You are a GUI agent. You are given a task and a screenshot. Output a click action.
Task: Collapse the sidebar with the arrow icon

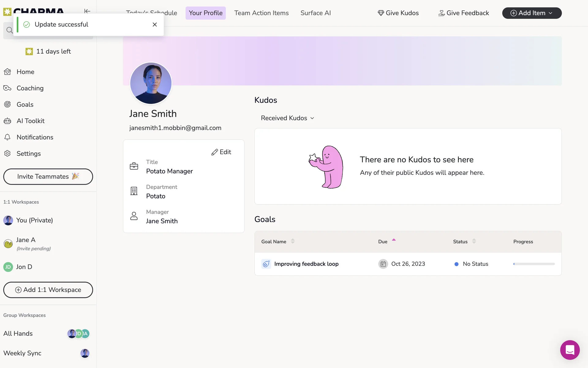pyautogui.click(x=87, y=11)
